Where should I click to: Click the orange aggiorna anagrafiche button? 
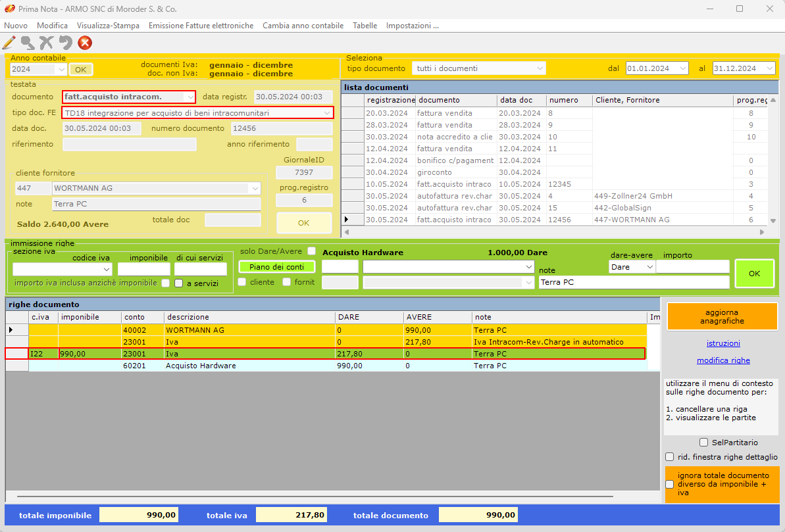722,316
